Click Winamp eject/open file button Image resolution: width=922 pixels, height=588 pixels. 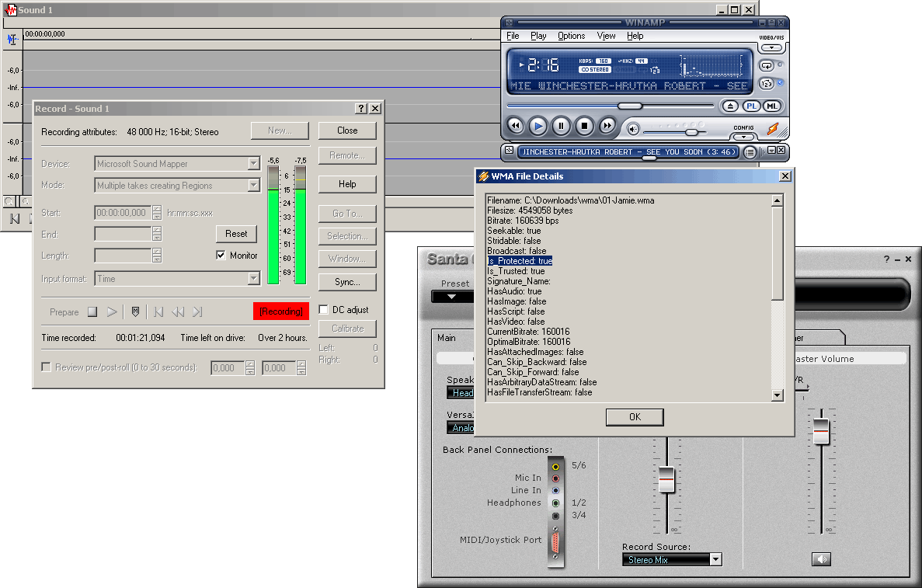[729, 106]
